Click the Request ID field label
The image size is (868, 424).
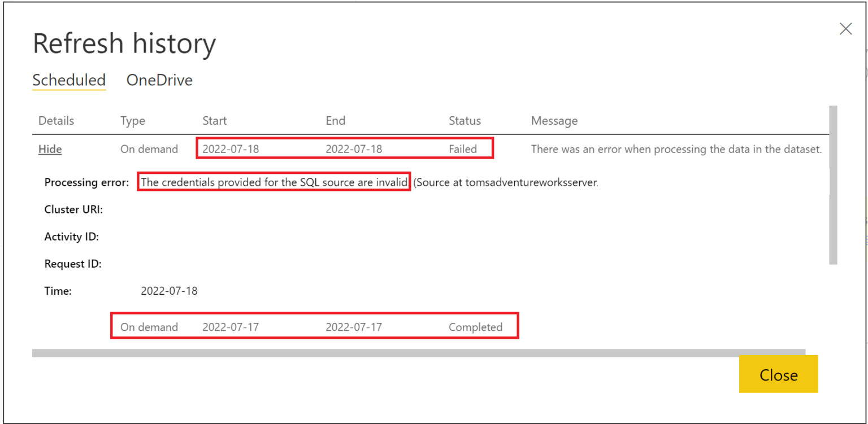click(73, 263)
